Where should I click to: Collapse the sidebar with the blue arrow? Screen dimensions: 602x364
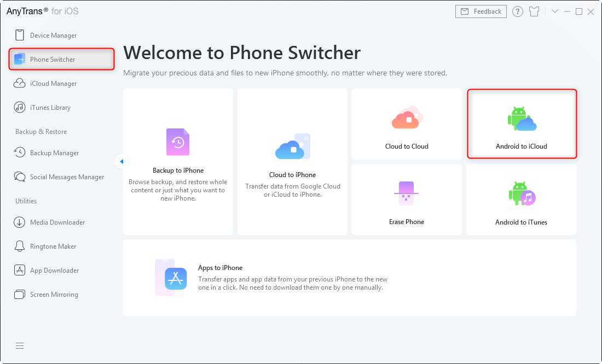(x=121, y=161)
